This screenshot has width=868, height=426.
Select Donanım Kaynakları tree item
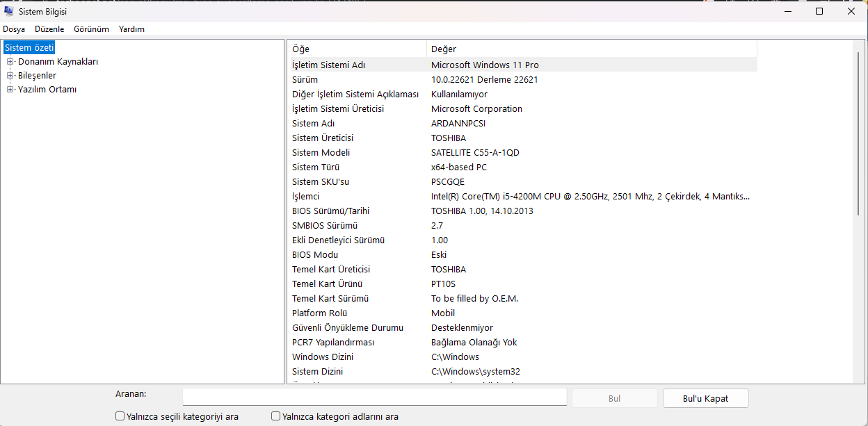click(x=58, y=61)
